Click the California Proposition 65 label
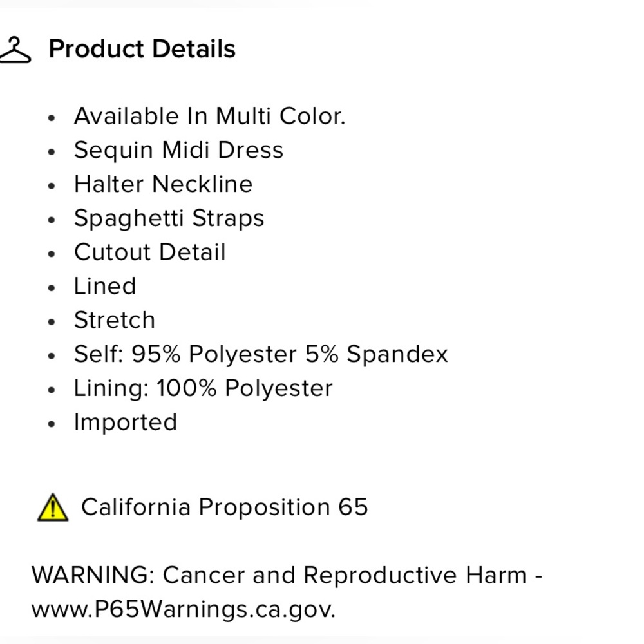Image resolution: width=644 pixels, height=644 pixels. tap(224, 507)
